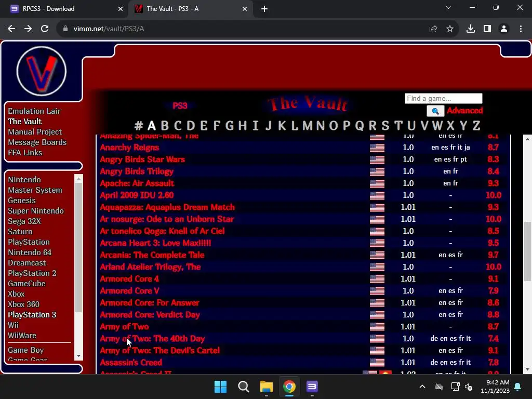This screenshot has height=399, width=532.
Task: Open the Manual Project link
Action: tap(35, 131)
